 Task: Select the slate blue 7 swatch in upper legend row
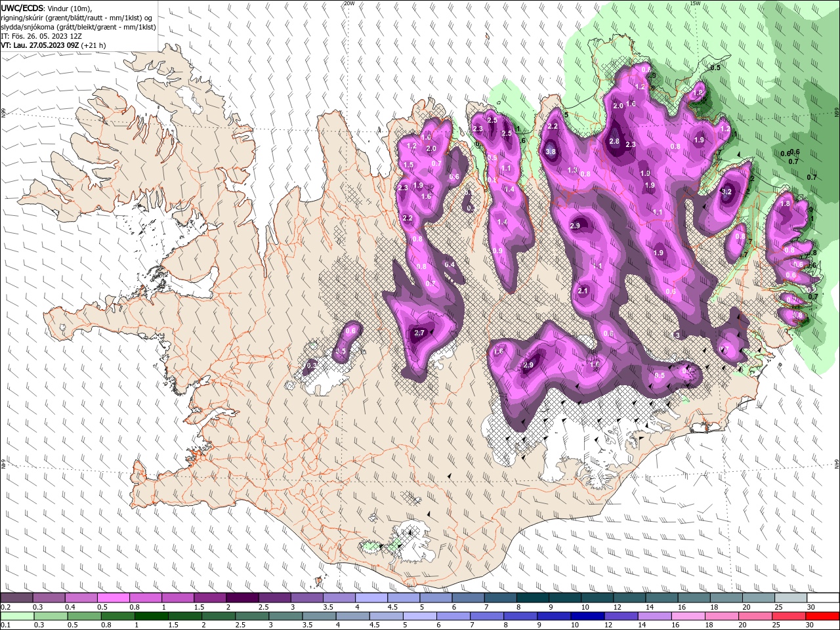(x=501, y=597)
